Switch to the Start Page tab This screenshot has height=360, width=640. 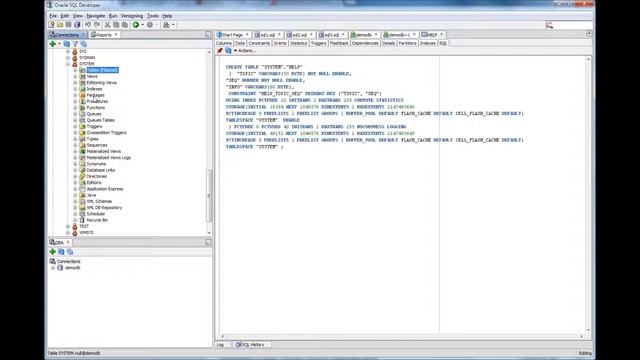232,35
